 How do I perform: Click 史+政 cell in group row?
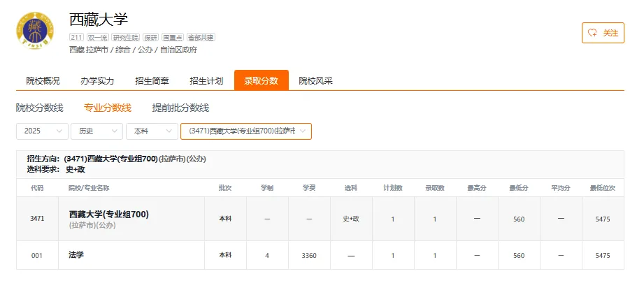coord(351,219)
